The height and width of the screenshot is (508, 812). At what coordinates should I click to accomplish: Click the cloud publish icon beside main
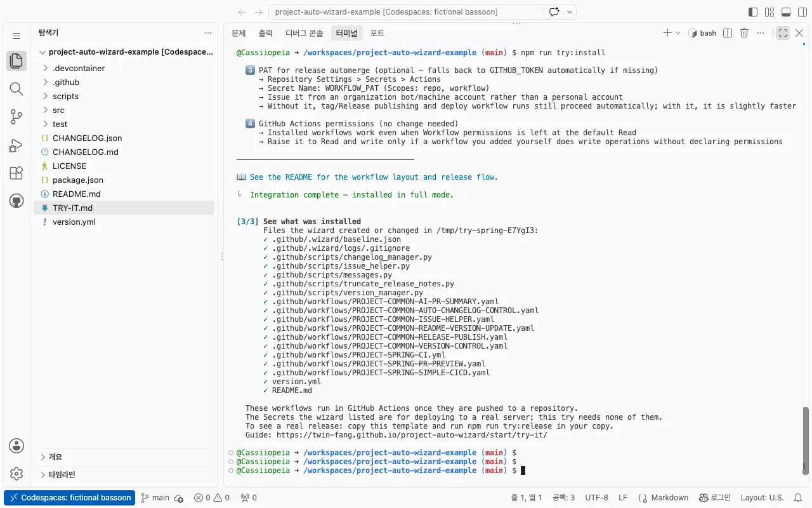tap(179, 498)
